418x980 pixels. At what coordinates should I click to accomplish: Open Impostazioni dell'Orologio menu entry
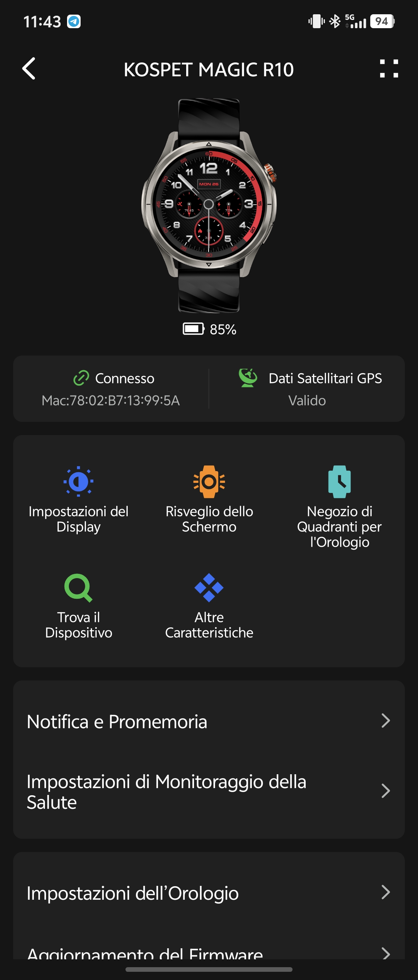coord(209,893)
